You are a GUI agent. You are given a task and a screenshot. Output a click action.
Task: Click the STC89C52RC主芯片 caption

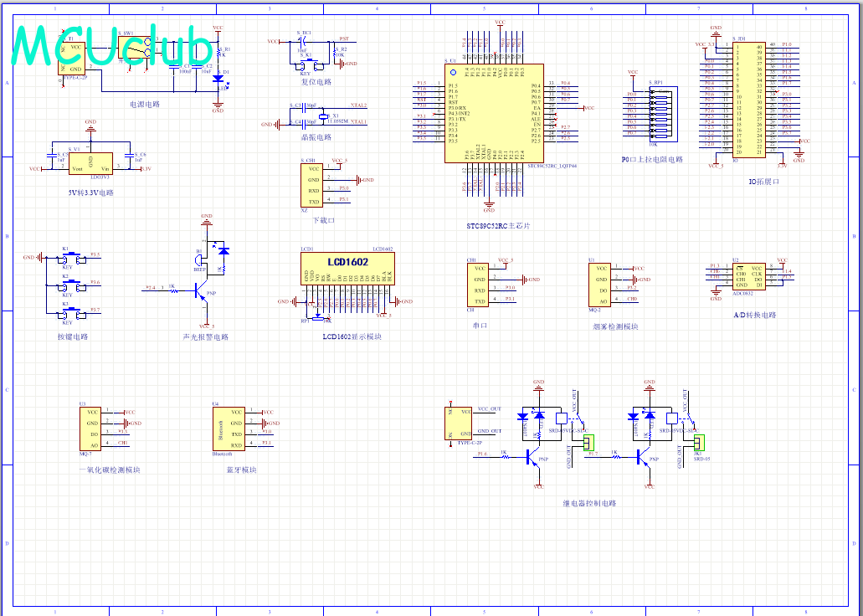click(x=499, y=226)
